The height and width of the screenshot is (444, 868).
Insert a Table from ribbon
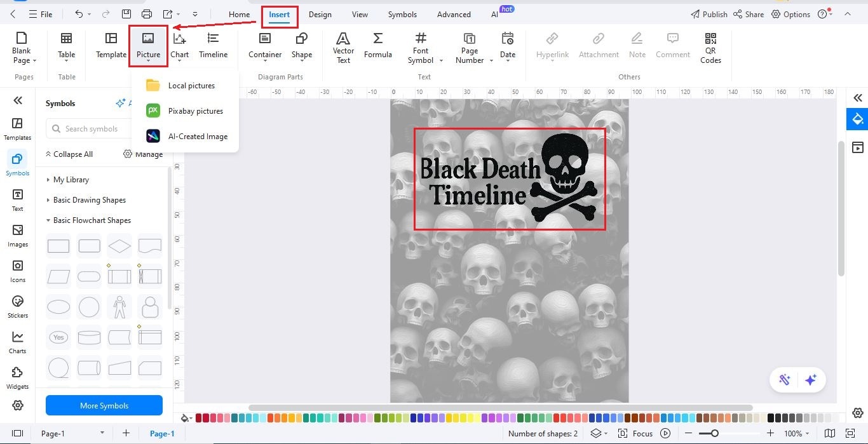(66, 47)
